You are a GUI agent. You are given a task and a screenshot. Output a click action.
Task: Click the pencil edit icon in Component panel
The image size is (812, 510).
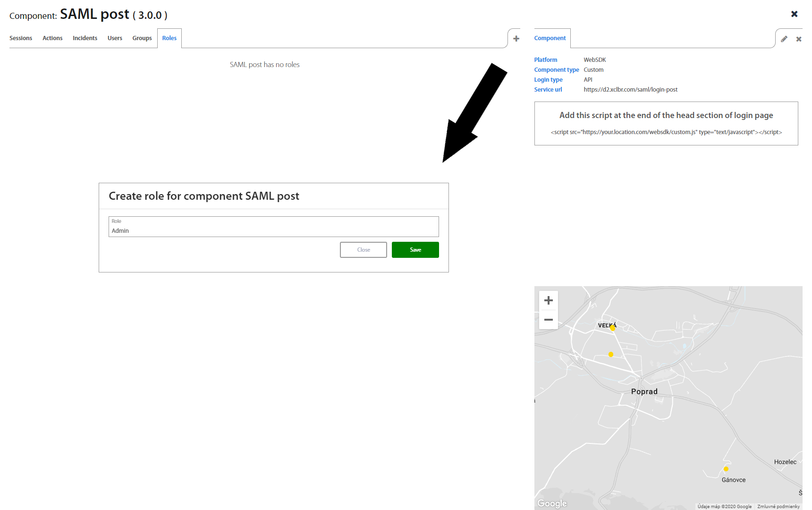[784, 39]
